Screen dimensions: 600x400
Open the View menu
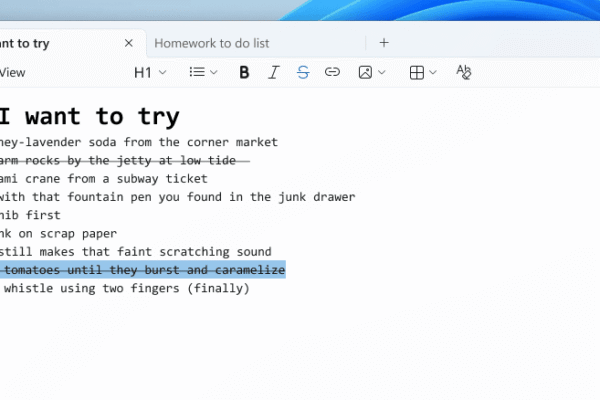tap(13, 72)
